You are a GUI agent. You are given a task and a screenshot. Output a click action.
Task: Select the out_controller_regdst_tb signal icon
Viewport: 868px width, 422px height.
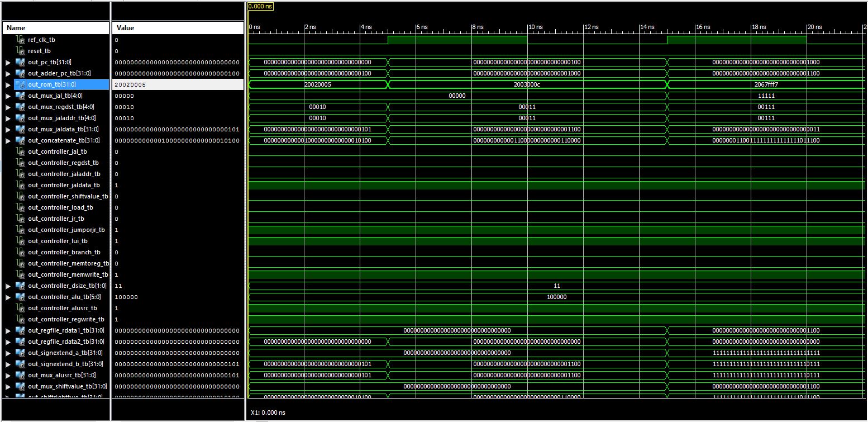(x=21, y=163)
